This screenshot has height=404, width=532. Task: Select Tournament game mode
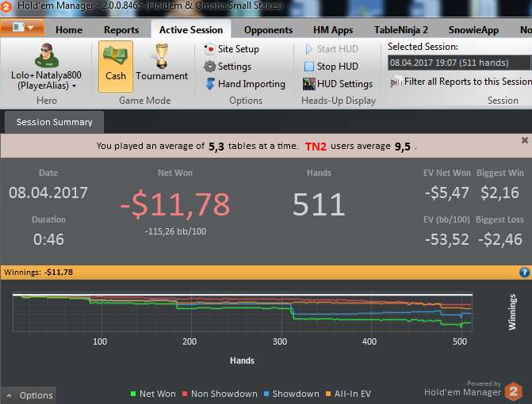[162, 63]
